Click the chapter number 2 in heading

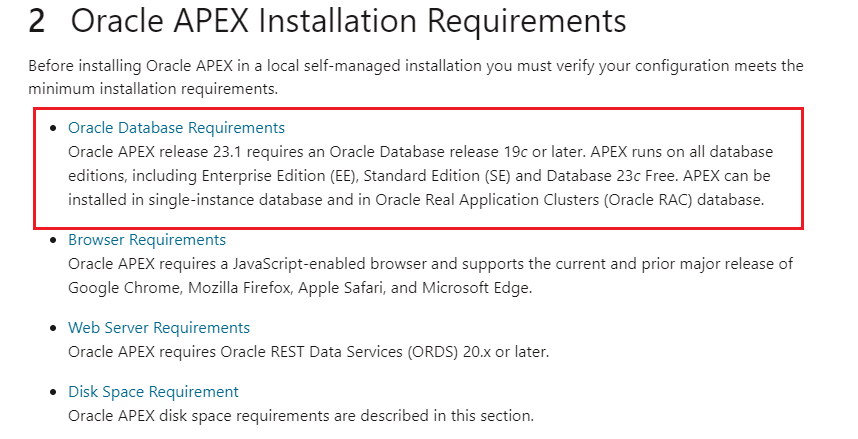point(37,21)
